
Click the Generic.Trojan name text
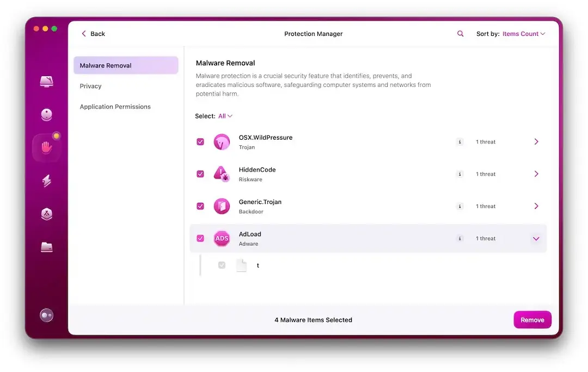click(x=260, y=202)
